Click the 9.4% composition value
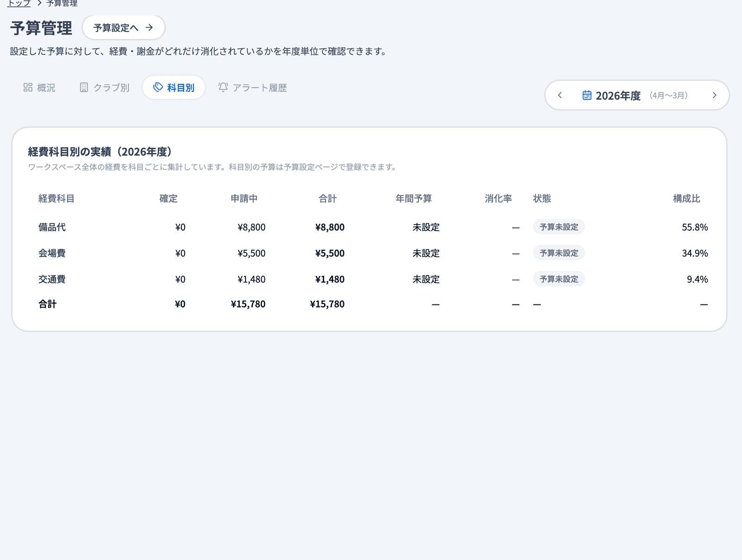The height and width of the screenshot is (560, 742). click(x=697, y=279)
